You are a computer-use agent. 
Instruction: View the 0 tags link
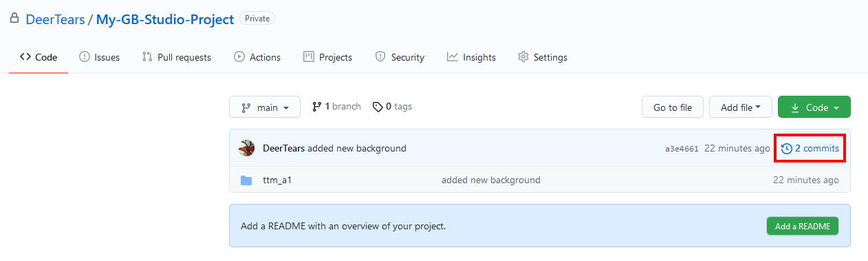coord(392,107)
